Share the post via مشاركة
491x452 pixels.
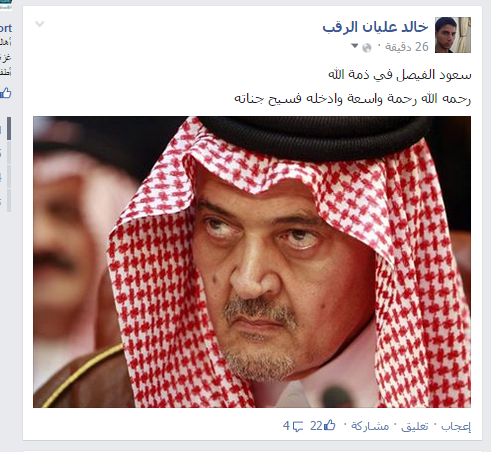tap(370, 426)
